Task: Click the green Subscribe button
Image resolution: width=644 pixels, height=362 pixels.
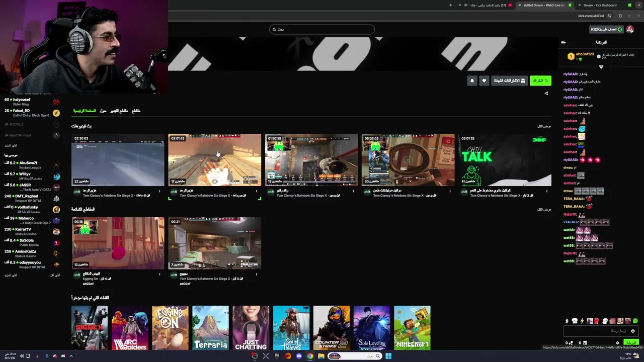Action: pyautogui.click(x=540, y=80)
